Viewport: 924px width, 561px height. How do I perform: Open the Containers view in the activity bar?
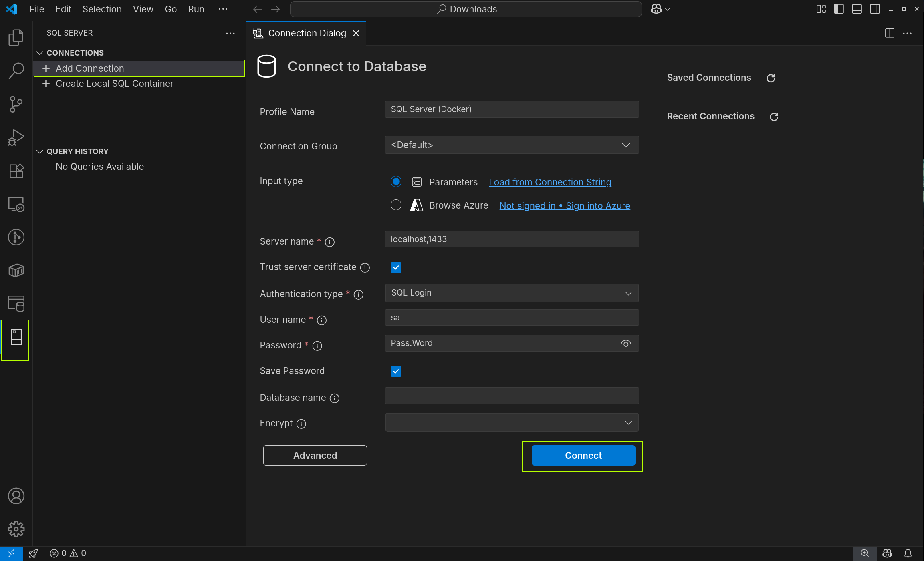16,270
